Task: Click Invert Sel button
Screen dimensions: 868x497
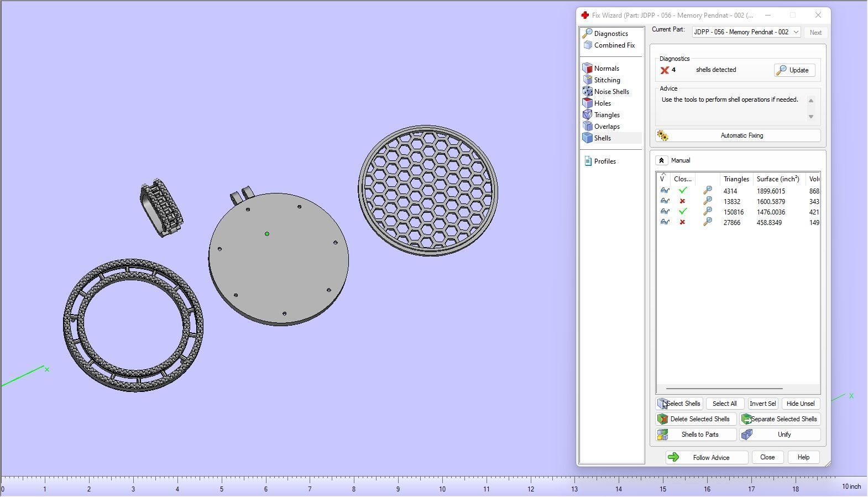Action: (x=763, y=404)
